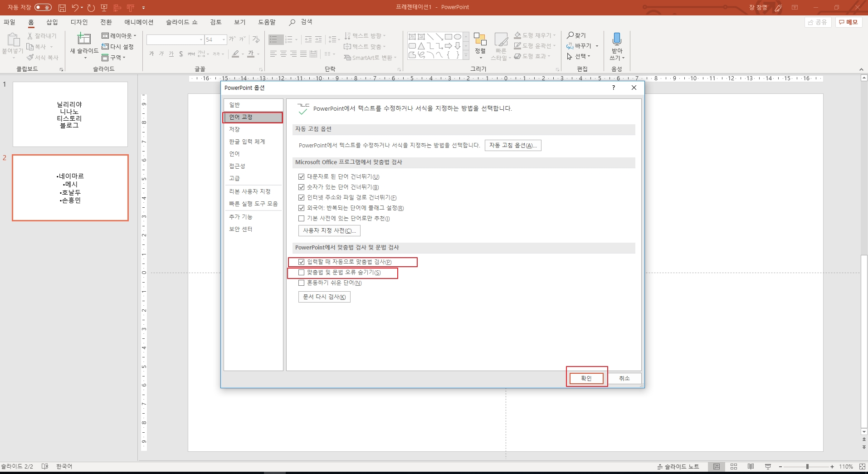Click the 사용자 지정 사전 button
This screenshot has width=868, height=474.
pyautogui.click(x=329, y=231)
